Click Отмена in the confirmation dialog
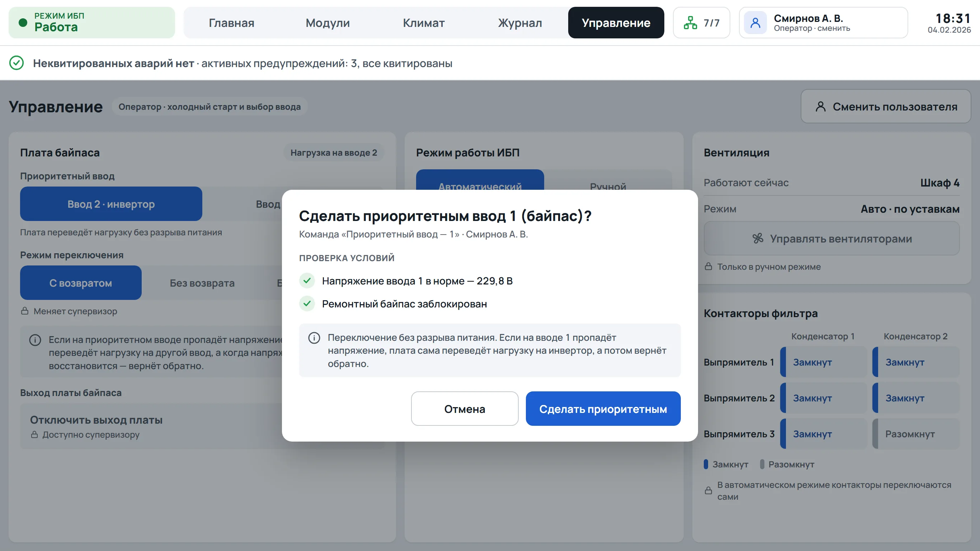This screenshot has width=980, height=551. click(x=465, y=409)
